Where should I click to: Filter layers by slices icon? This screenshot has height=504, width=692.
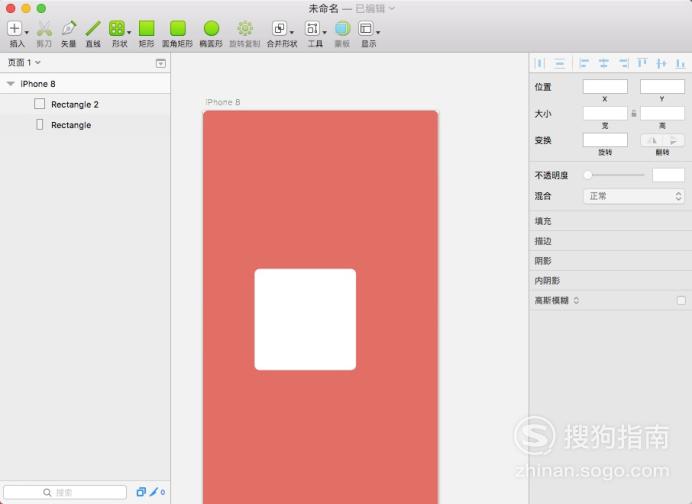pyautogui.click(x=141, y=492)
